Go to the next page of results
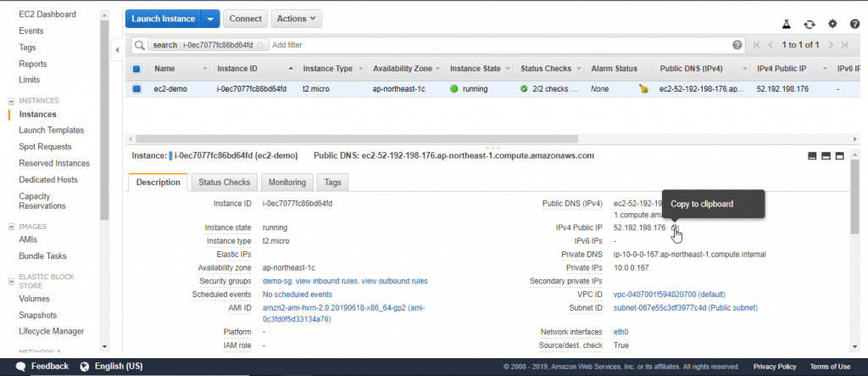868x376 pixels. tap(831, 45)
